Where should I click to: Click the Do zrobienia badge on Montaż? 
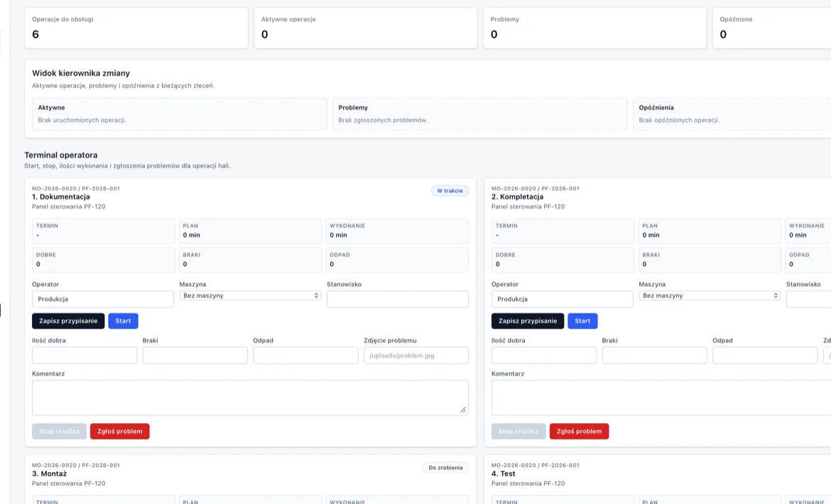[x=446, y=468]
